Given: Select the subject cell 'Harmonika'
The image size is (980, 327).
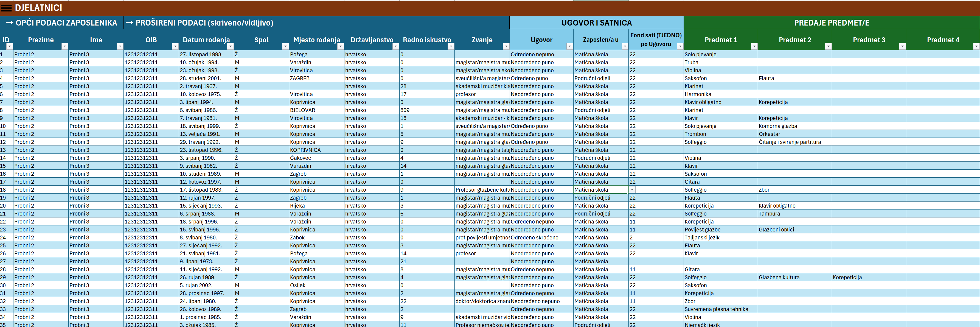Looking at the screenshot, I should coord(721,94).
